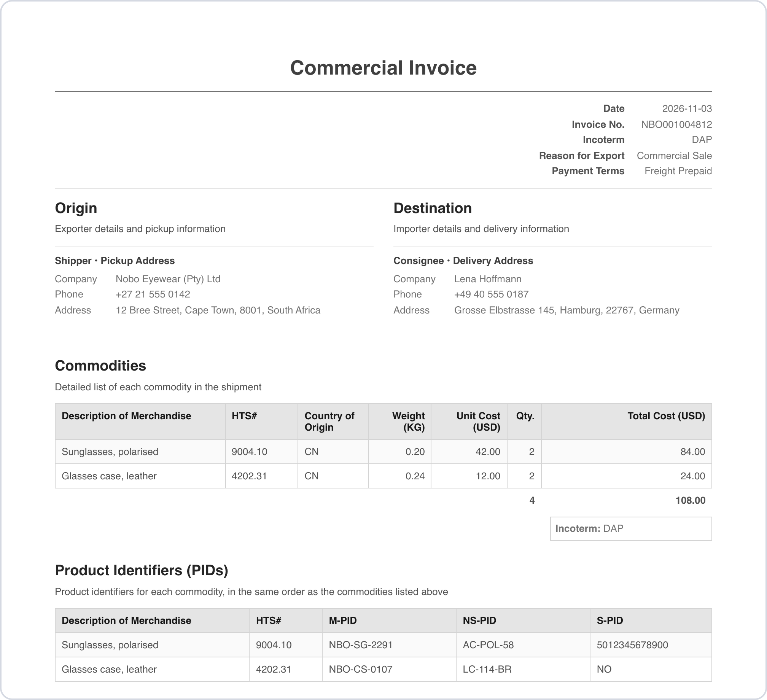Select the date value 2026-11-03
Viewport: 767px width, 700px height.
pyautogui.click(x=687, y=108)
